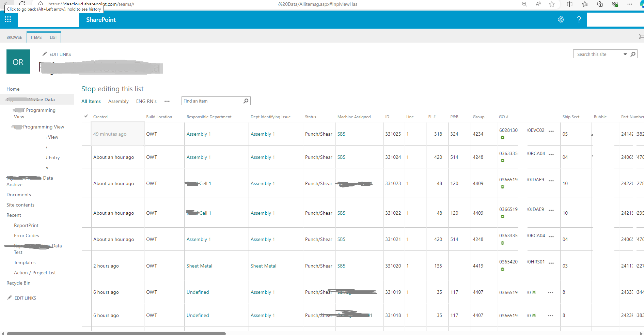This screenshot has width=644, height=335.
Task: Open Error Codes in Recent
Action: tap(27, 235)
